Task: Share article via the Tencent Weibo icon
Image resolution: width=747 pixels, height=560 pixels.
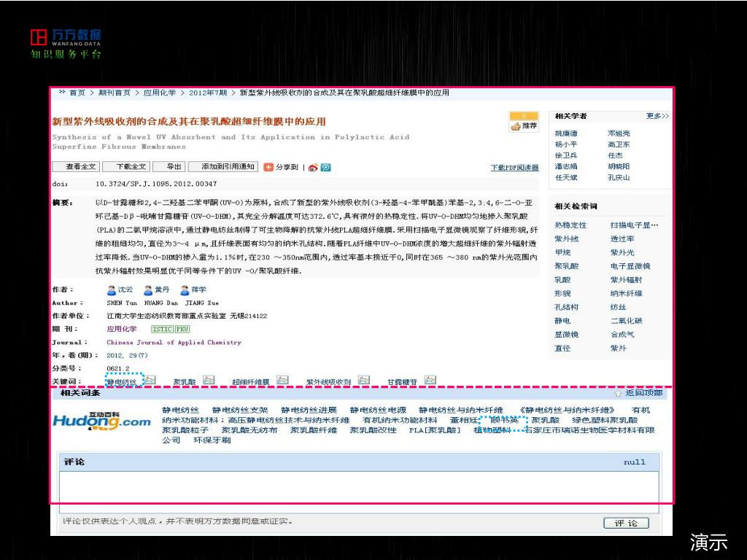Action: click(x=326, y=167)
